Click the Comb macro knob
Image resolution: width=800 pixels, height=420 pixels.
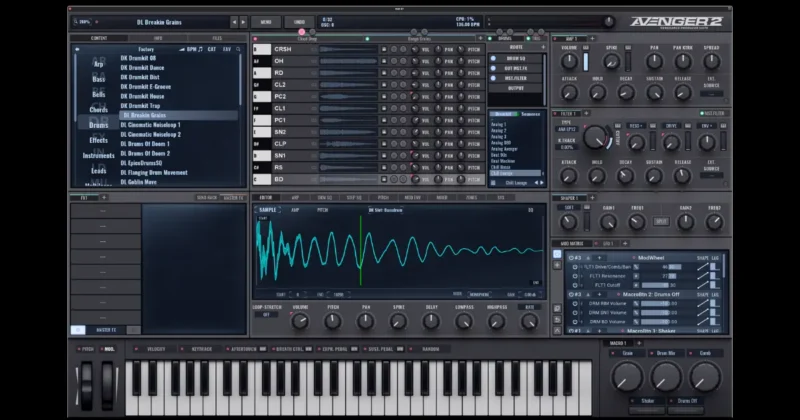pos(705,377)
